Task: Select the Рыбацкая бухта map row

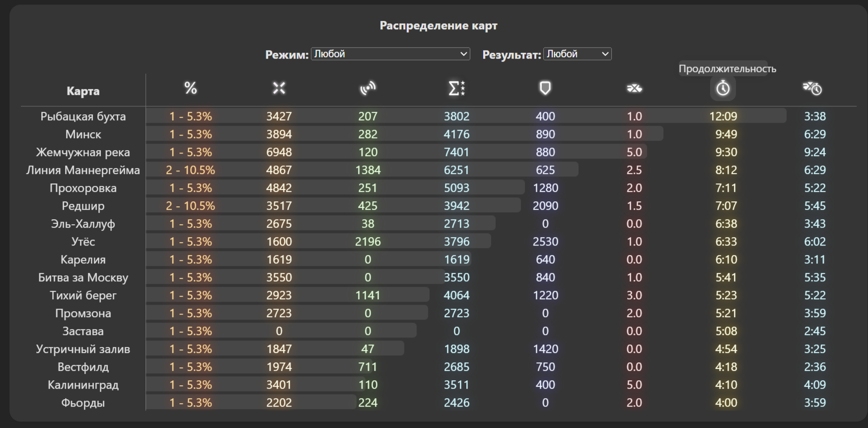Action: (438, 116)
